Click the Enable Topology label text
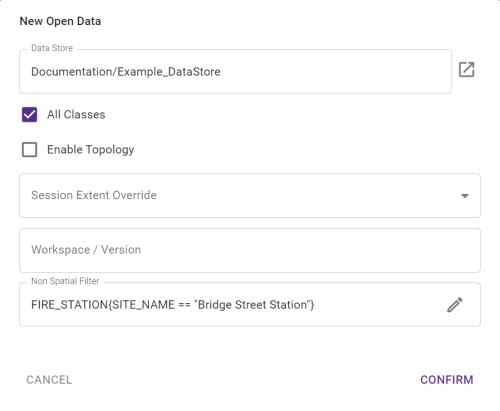Viewport: 500px width, 411px height. [x=91, y=150]
